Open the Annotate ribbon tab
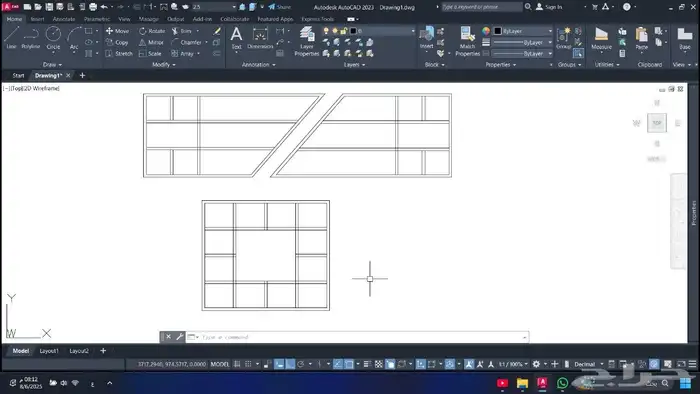This screenshot has width=700, height=394. 64,19
